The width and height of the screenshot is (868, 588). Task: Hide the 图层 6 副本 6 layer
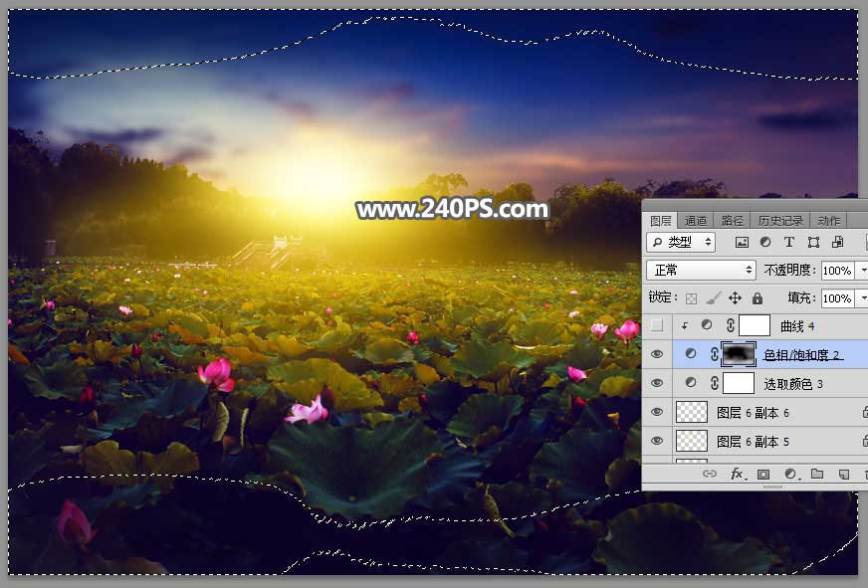click(x=657, y=412)
